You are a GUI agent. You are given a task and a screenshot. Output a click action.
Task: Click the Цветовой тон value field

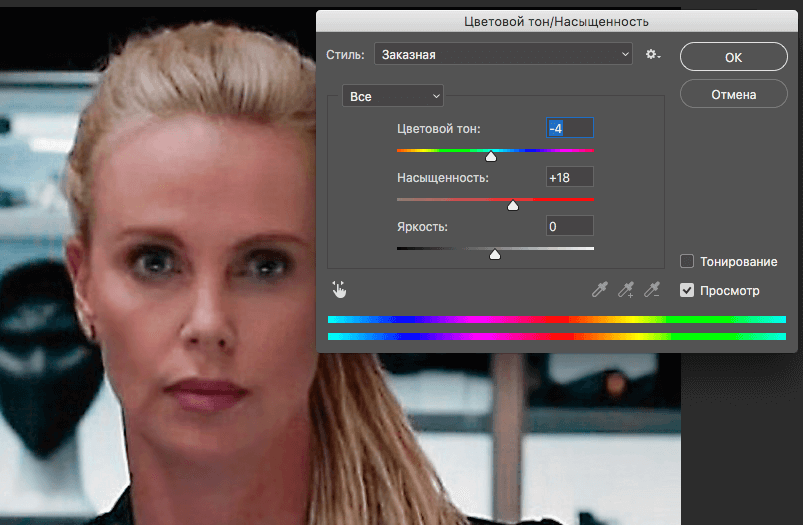click(569, 128)
